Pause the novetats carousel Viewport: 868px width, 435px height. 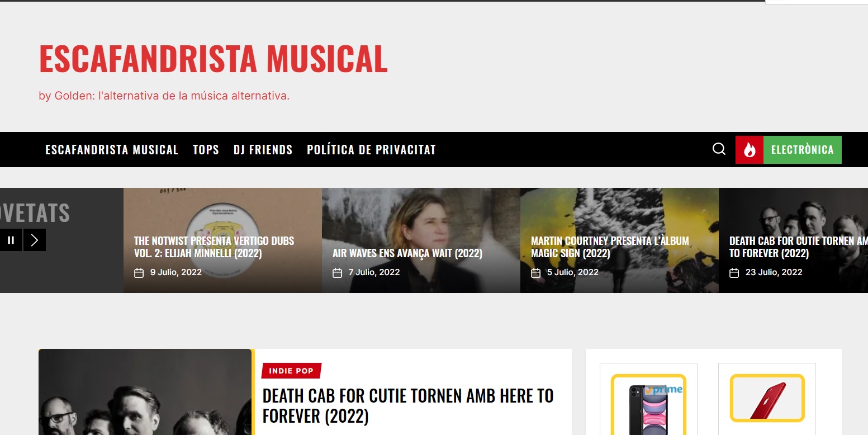click(11, 240)
